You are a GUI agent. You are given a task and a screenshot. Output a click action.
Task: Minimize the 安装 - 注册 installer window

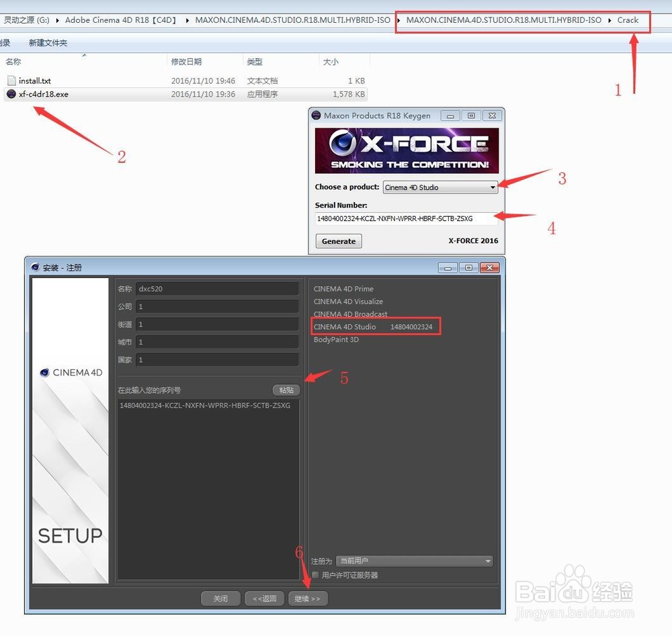448,268
